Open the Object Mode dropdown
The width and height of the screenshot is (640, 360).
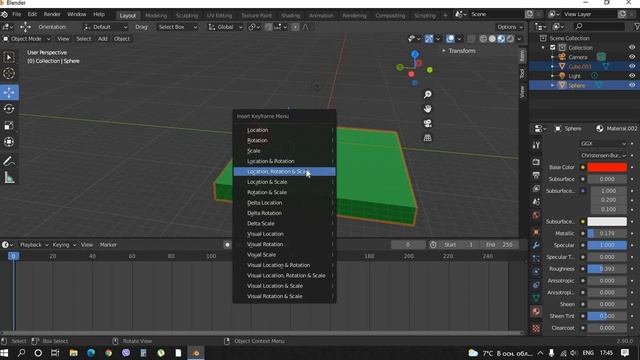point(26,39)
